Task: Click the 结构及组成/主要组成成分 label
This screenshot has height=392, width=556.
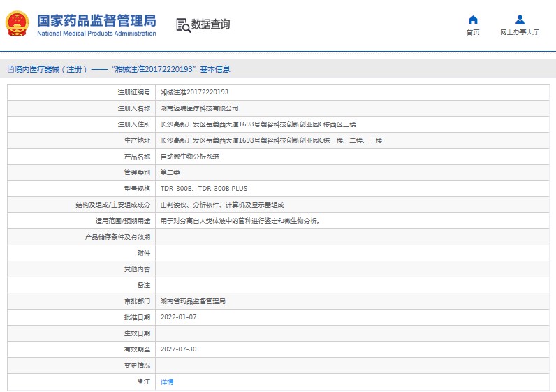Action: pyautogui.click(x=113, y=205)
